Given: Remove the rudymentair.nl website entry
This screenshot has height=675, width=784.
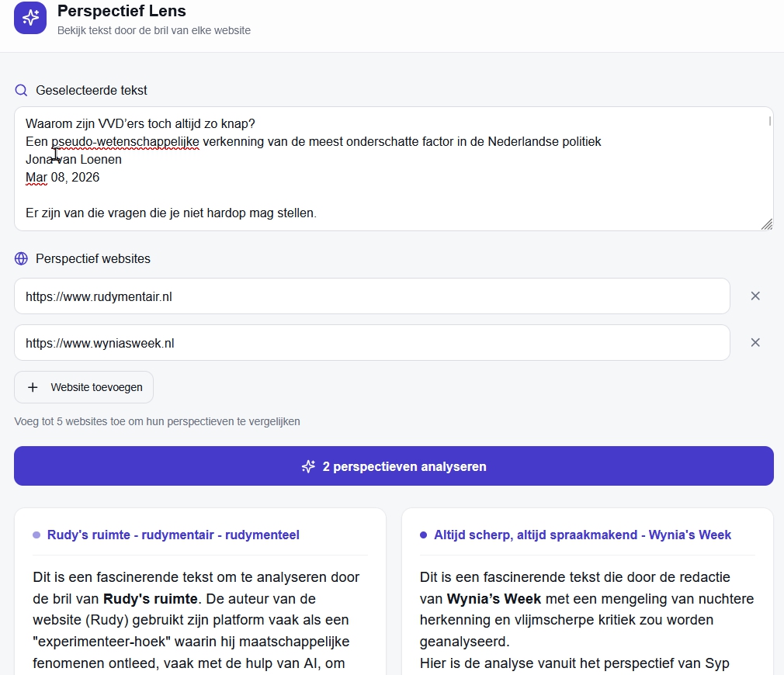Looking at the screenshot, I should point(755,296).
